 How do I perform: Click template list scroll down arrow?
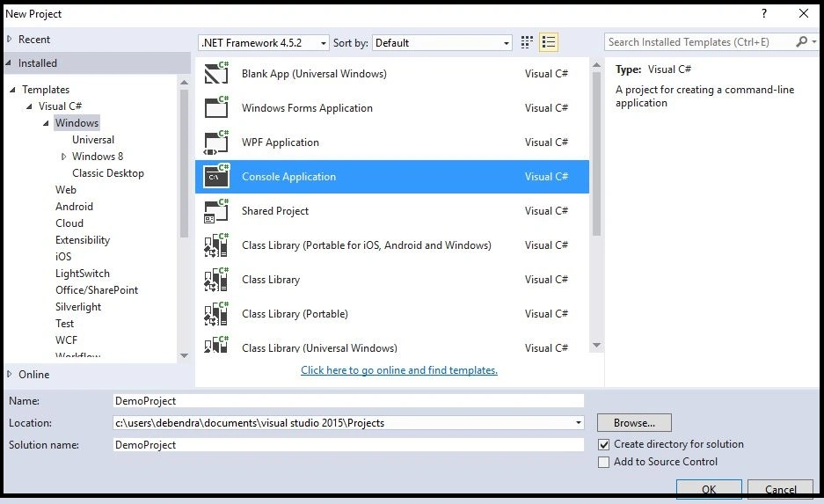tap(596, 346)
